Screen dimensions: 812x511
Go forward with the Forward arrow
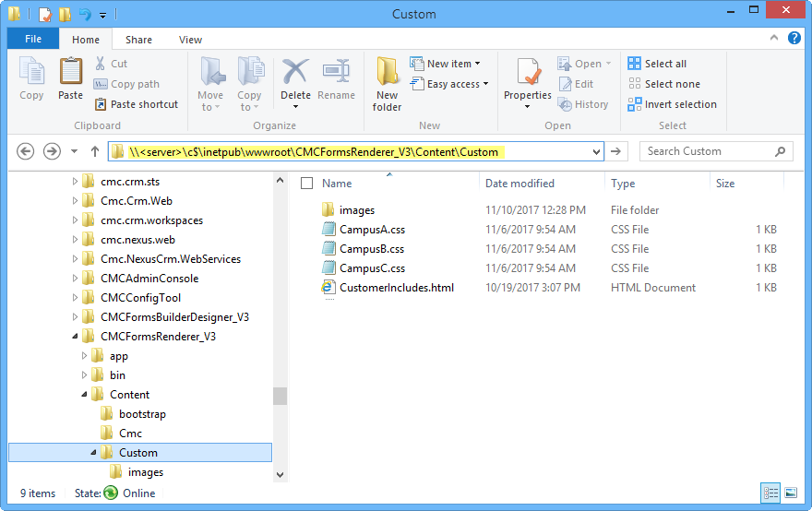(x=52, y=151)
